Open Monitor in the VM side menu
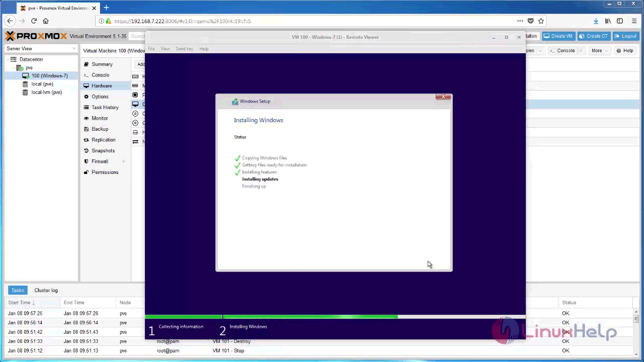Screen dimensions: 644x362 [100, 118]
